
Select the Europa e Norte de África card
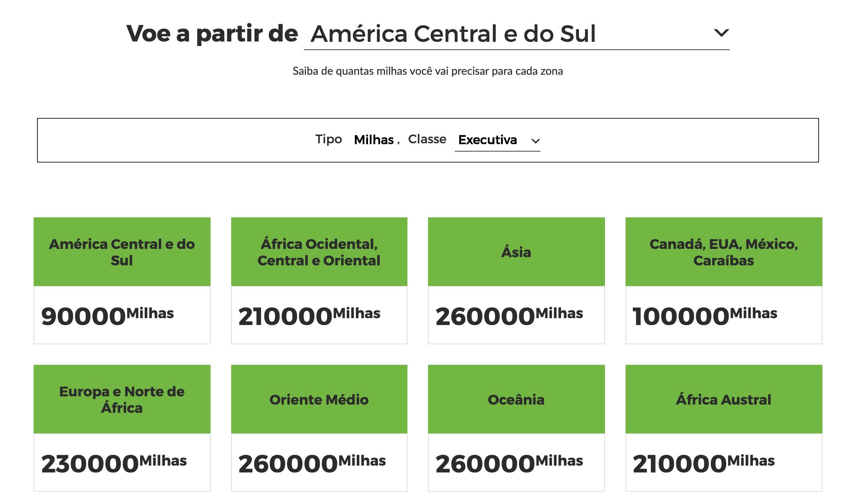[122, 428]
